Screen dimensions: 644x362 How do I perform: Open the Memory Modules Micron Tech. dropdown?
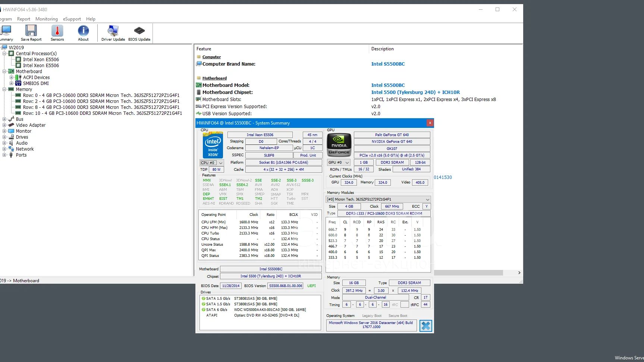pyautogui.click(x=378, y=199)
